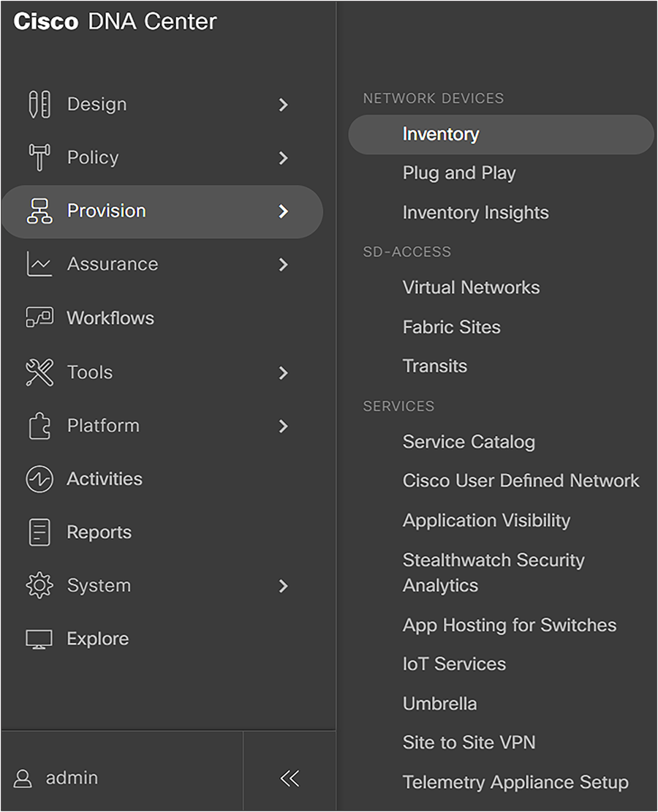Expand the Policy submenu chevron
This screenshot has height=812, width=658.
click(x=283, y=158)
